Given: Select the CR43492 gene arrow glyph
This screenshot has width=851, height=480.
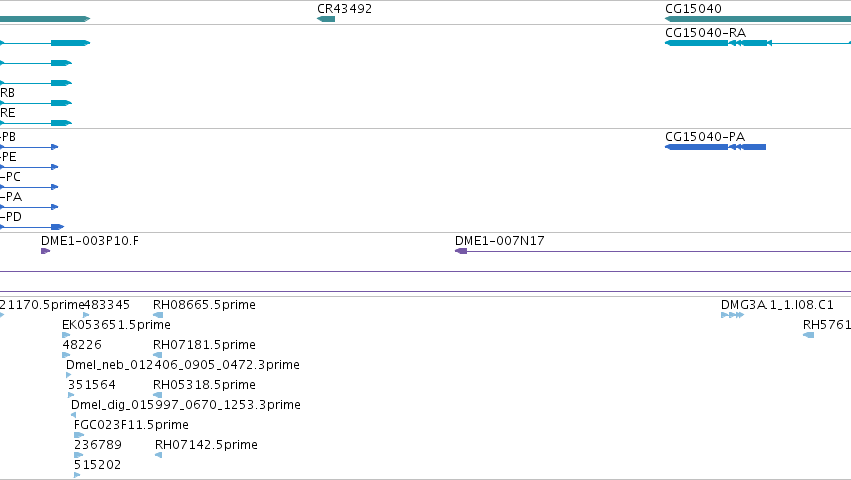Looking at the screenshot, I should pos(326,19).
